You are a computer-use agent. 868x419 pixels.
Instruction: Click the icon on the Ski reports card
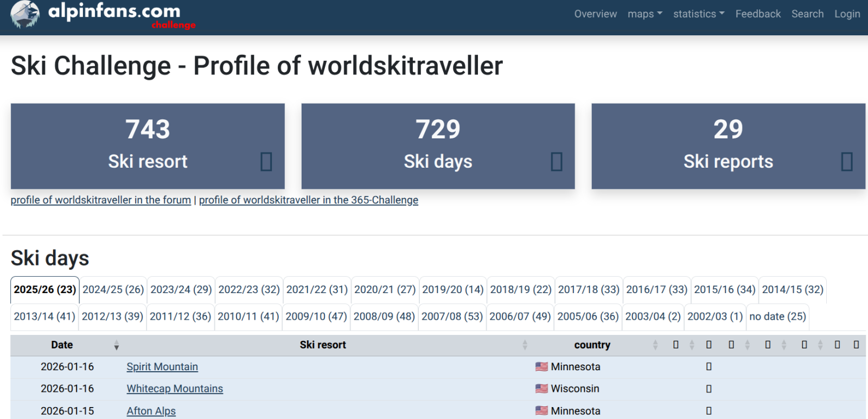point(847,162)
